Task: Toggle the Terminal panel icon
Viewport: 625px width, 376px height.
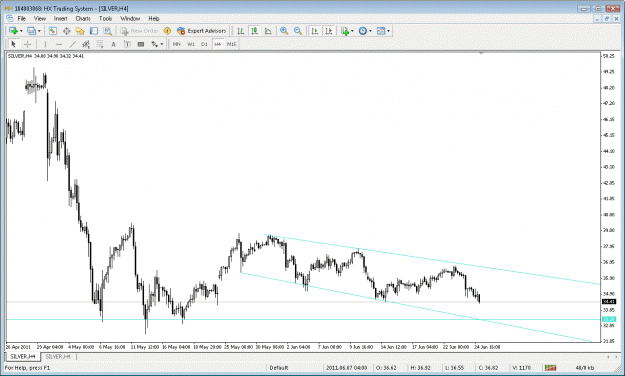Action: [x=94, y=31]
